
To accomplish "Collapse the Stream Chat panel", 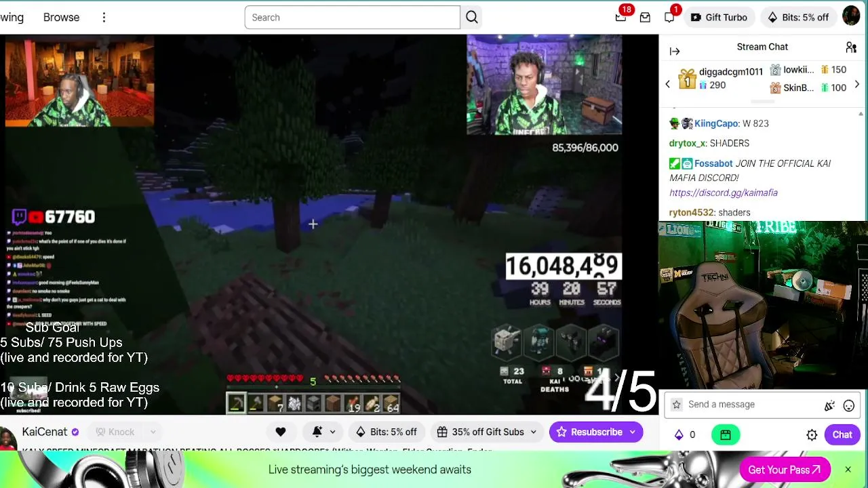I will pyautogui.click(x=675, y=52).
